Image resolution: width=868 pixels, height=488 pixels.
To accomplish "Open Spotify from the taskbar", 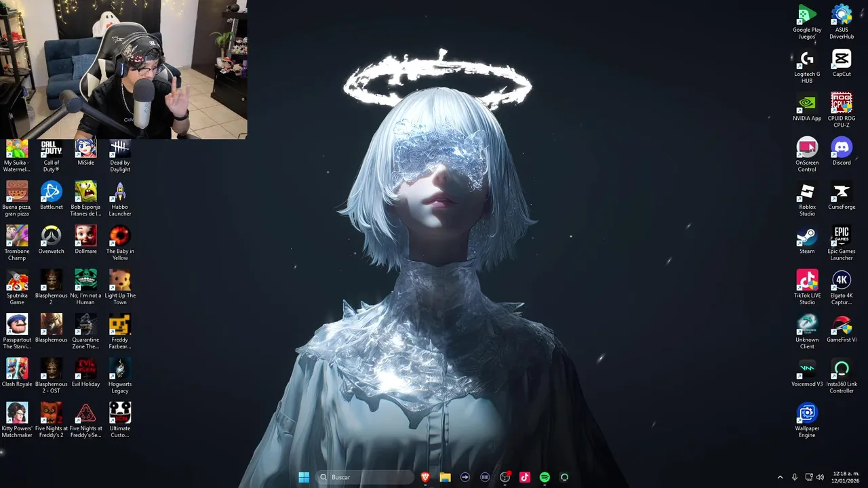I will (x=545, y=477).
